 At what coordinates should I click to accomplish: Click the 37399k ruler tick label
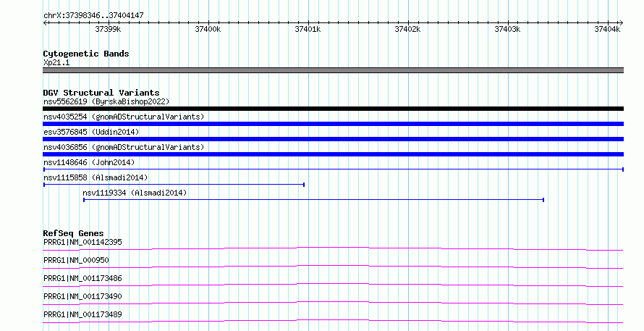[x=108, y=29]
